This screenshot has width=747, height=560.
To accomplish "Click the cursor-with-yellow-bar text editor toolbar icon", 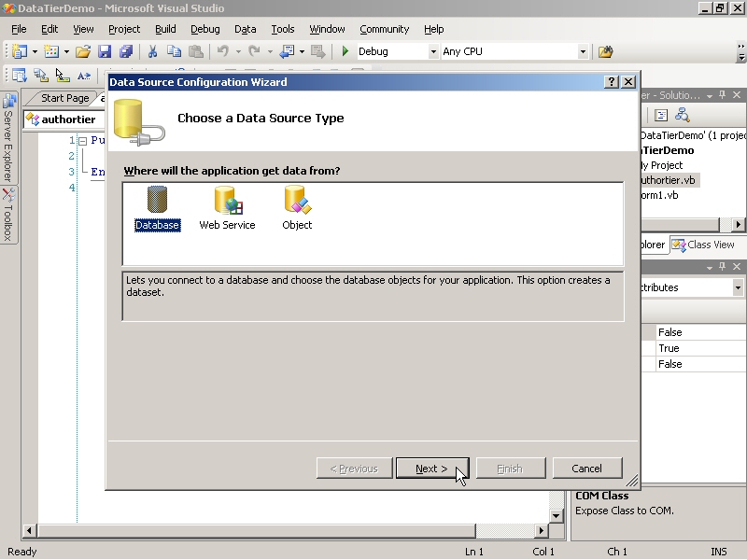I will click(63, 76).
